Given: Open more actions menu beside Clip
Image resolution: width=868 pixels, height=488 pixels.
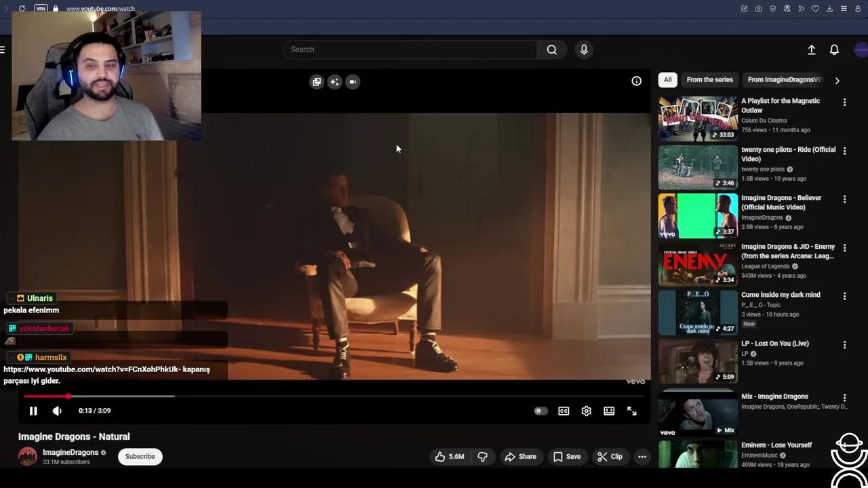Looking at the screenshot, I should point(642,457).
